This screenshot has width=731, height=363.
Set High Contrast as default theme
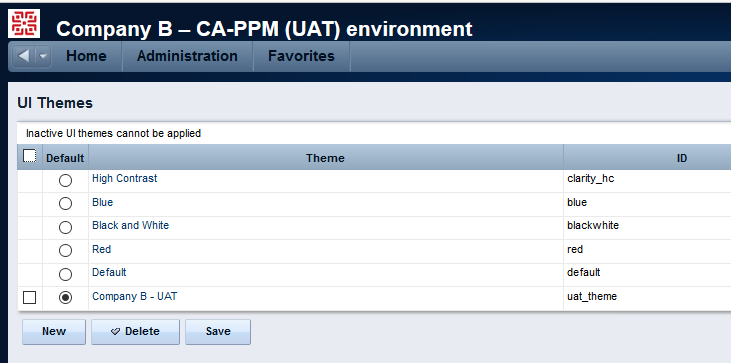[65, 180]
